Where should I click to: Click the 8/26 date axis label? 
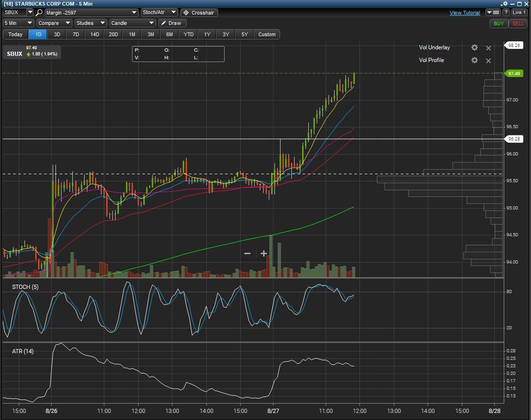52,411
